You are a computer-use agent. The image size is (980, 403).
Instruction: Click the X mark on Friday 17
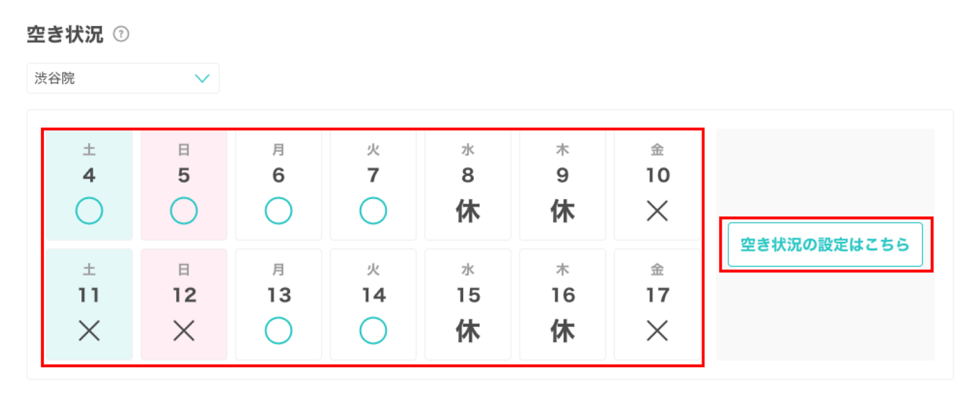657,331
